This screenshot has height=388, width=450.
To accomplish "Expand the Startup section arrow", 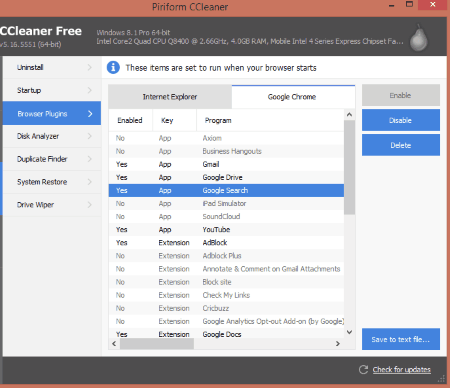I will click(x=89, y=90).
